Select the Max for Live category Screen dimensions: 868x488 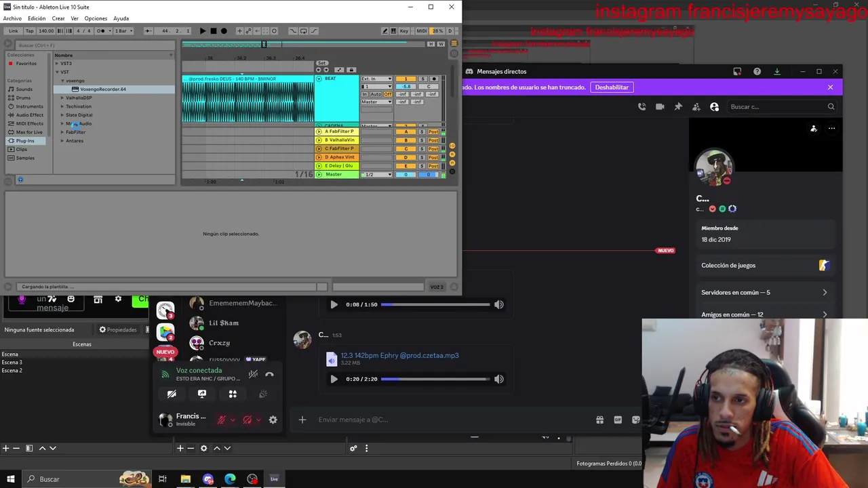tap(28, 132)
